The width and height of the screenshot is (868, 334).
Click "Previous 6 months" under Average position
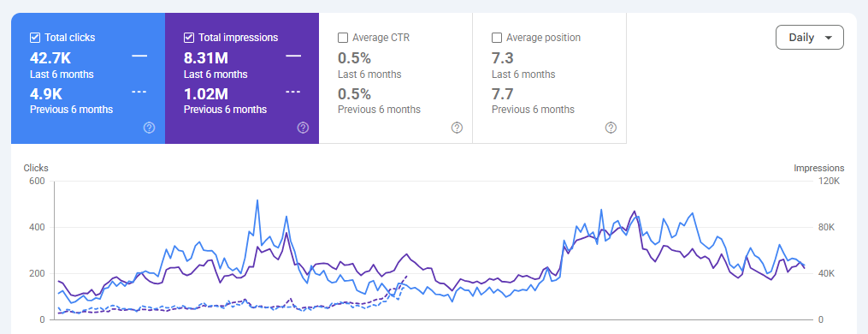tap(533, 110)
